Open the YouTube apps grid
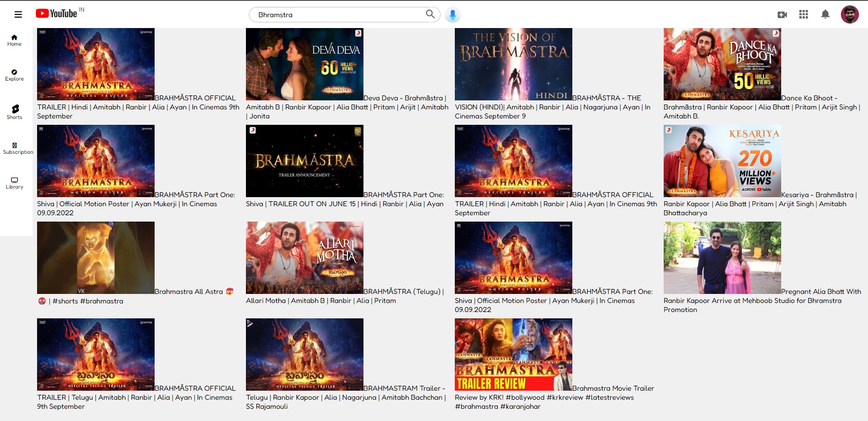The width and height of the screenshot is (868, 421). [x=803, y=14]
